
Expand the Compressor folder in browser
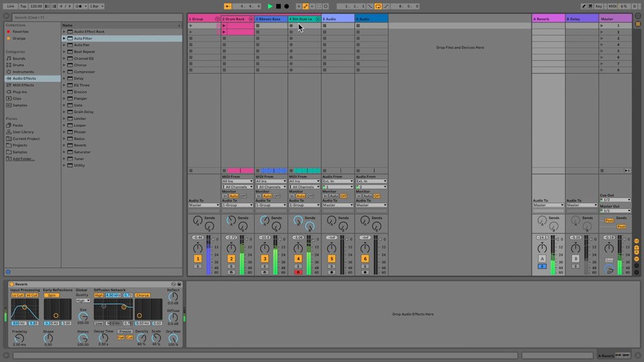coord(64,72)
